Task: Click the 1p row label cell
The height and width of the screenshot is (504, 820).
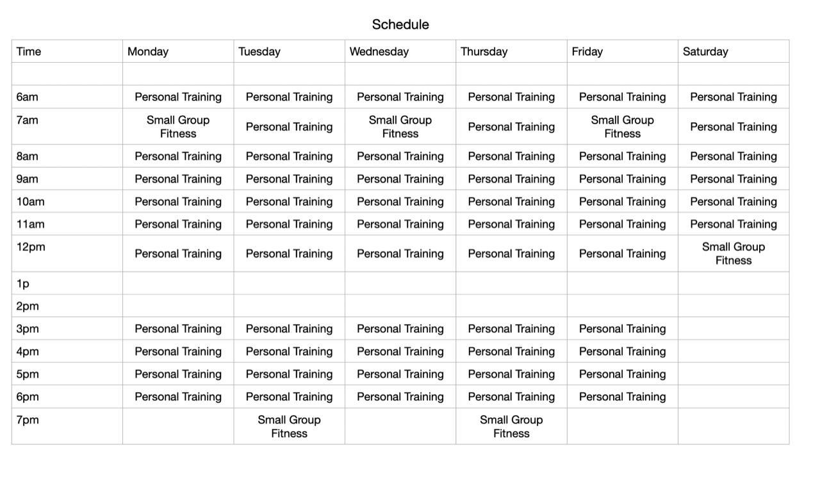Action: [67, 283]
